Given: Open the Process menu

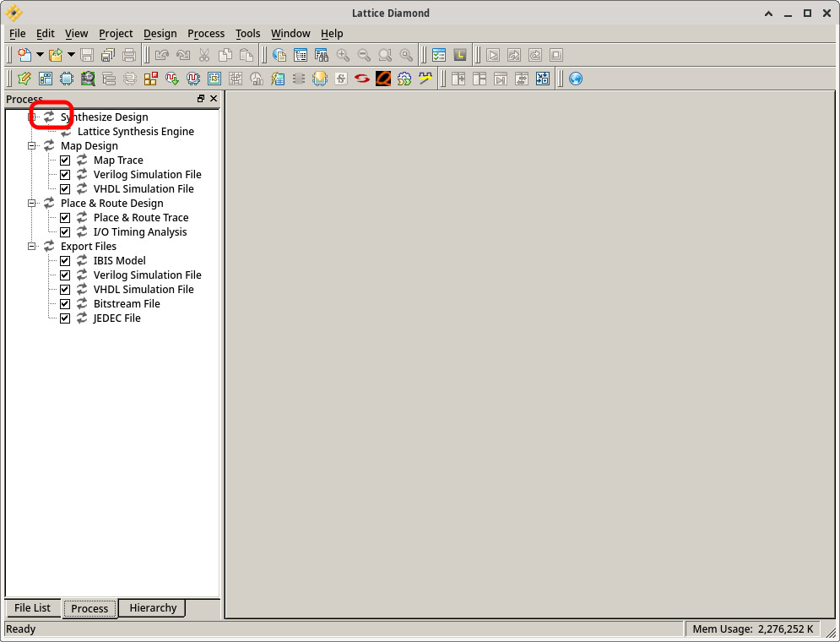Looking at the screenshot, I should pyautogui.click(x=206, y=33).
